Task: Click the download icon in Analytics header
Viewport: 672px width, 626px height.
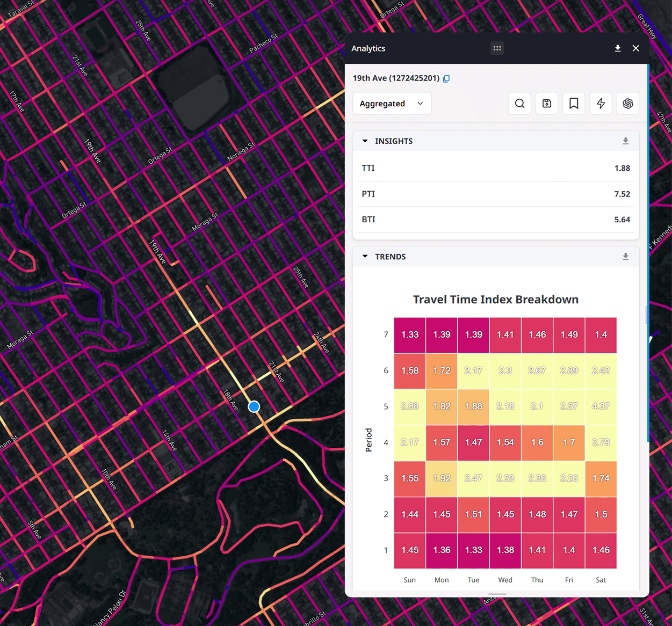Action: click(618, 48)
